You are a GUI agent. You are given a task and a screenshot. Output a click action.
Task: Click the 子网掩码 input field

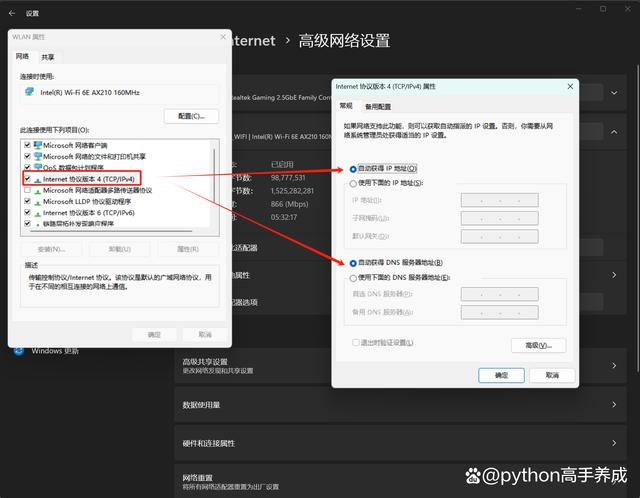click(500, 218)
